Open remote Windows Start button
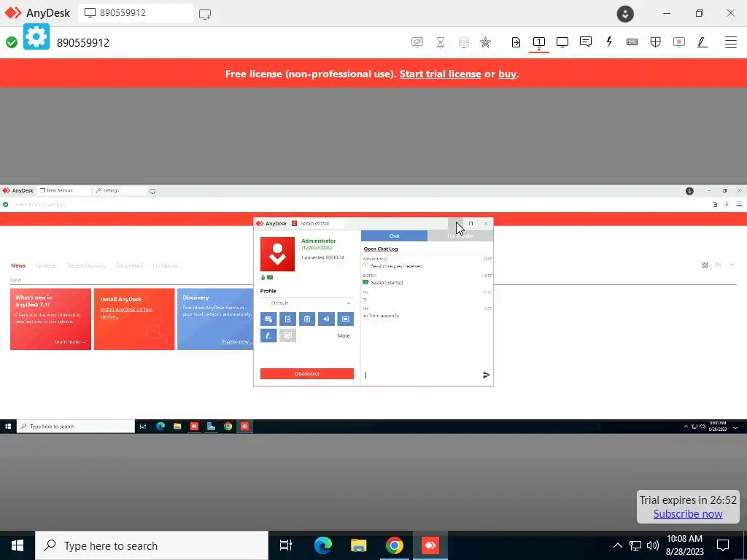 [x=8, y=426]
